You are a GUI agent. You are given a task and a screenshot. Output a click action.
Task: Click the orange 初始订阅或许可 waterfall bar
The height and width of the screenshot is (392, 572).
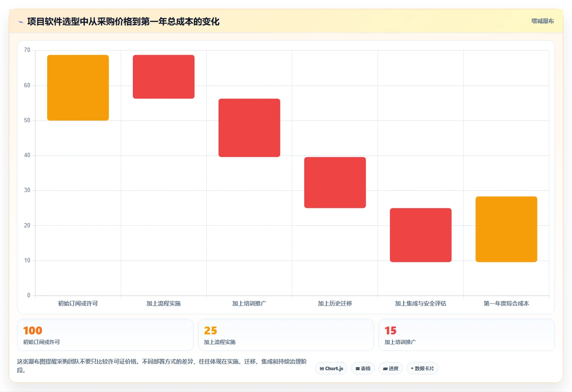point(78,88)
